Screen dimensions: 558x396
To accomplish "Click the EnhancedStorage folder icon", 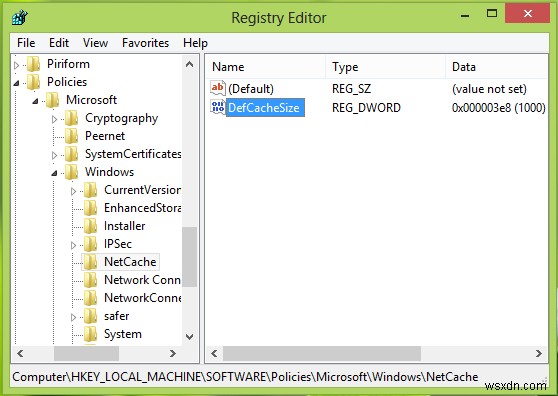I will pyautogui.click(x=91, y=208).
